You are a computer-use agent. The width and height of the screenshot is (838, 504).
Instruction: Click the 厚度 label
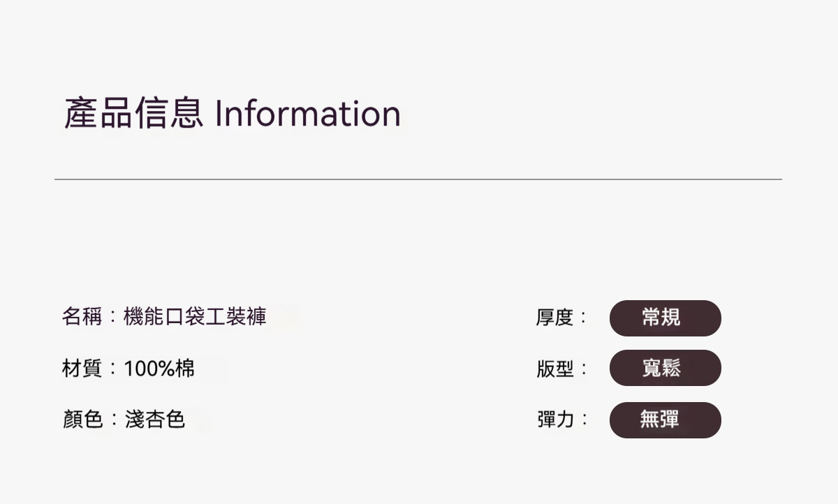click(x=554, y=318)
